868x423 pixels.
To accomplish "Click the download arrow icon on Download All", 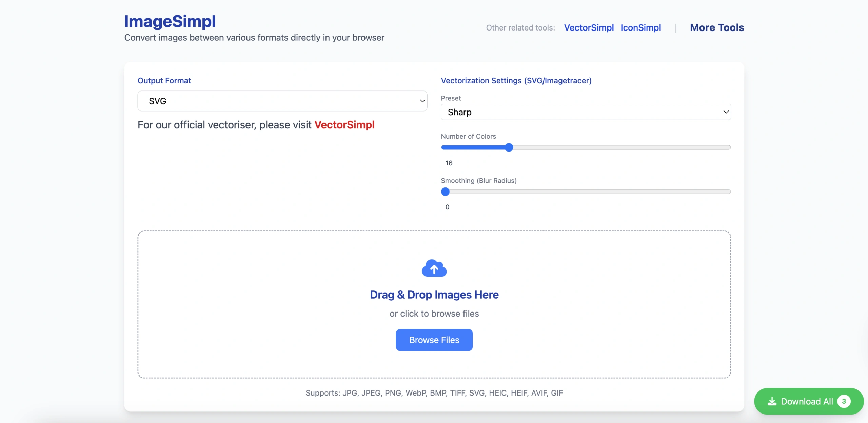I will click(772, 401).
